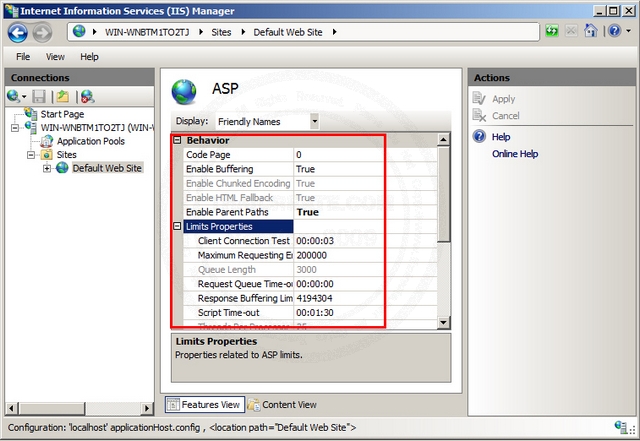This screenshot has height=441, width=640.
Task: Select Client Connection Test row
Action: click(x=310, y=241)
